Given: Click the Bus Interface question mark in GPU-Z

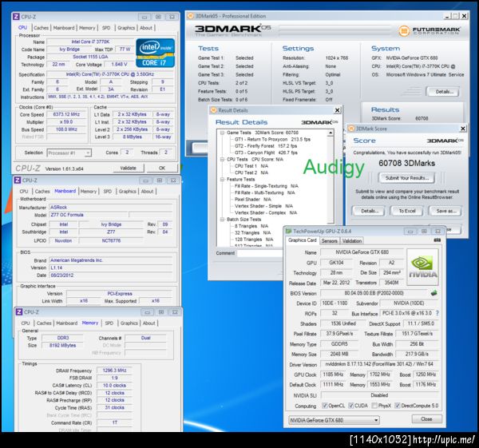Looking at the screenshot, I should pos(437,313).
